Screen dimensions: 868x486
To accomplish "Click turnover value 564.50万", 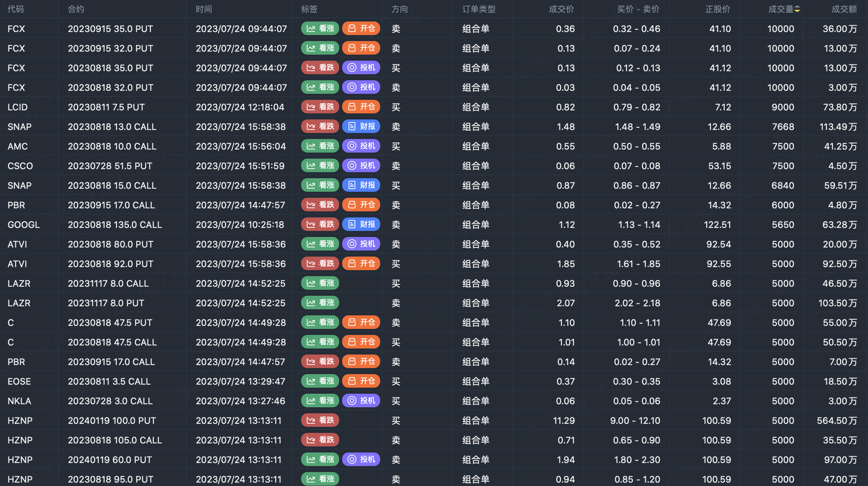I will (x=837, y=421).
